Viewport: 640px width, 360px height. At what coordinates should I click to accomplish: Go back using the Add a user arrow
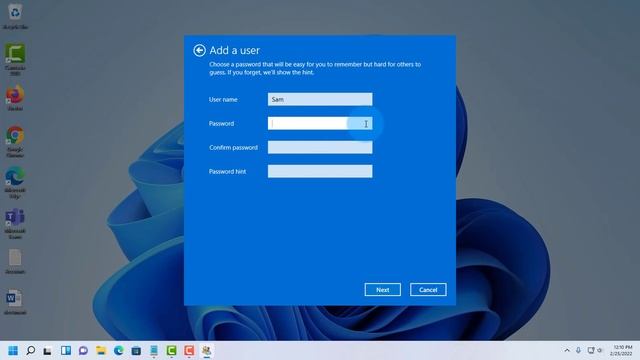[199, 50]
